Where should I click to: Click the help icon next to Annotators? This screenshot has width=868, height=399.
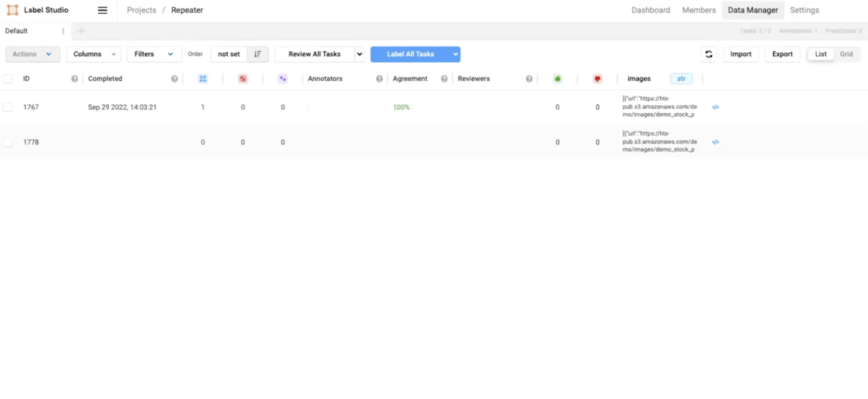pos(379,79)
